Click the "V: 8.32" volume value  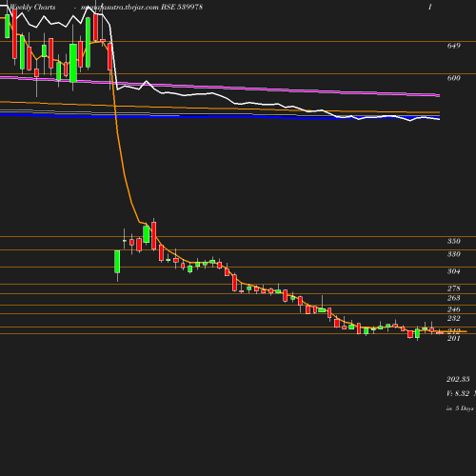458,393
